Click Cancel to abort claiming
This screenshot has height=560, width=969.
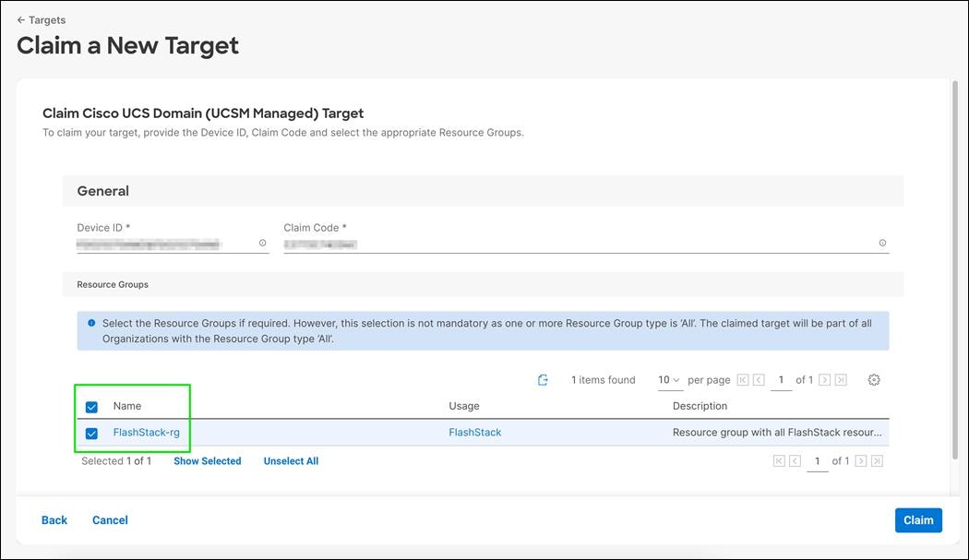[110, 519]
